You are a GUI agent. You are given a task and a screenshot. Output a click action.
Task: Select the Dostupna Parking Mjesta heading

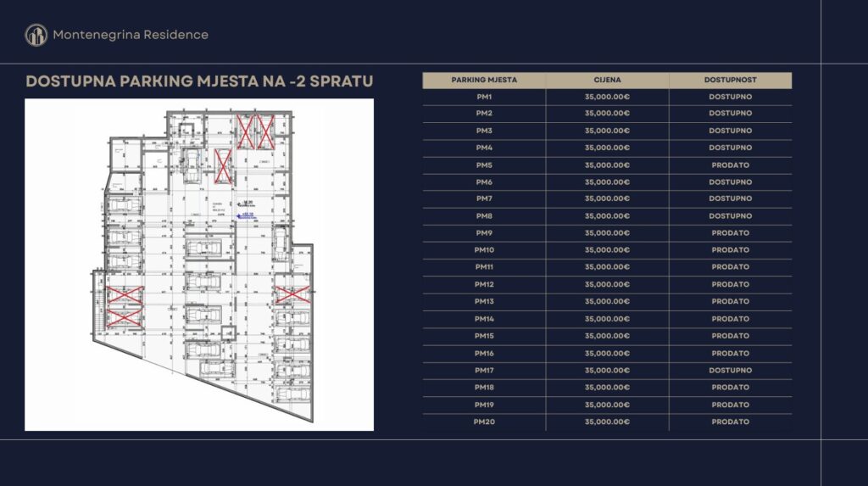pyautogui.click(x=199, y=81)
